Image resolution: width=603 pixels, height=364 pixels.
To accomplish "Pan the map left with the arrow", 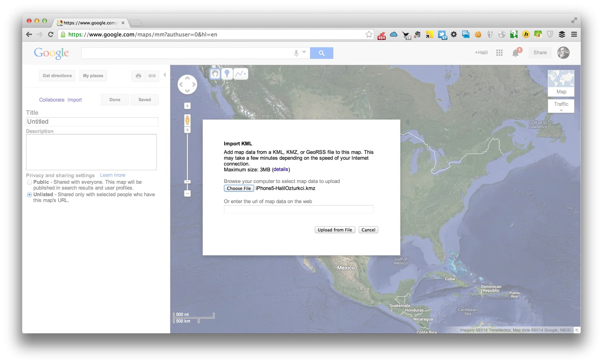I will (181, 84).
